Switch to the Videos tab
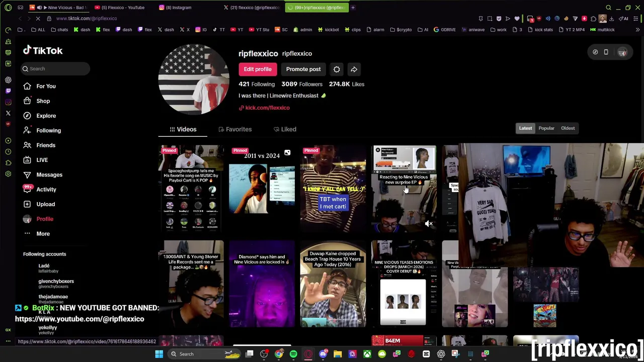 (x=183, y=129)
